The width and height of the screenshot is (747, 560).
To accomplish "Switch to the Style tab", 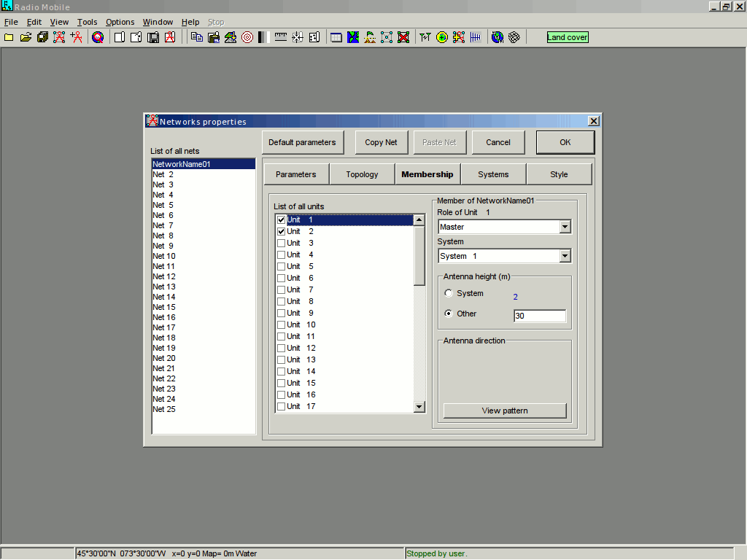I will coord(560,174).
